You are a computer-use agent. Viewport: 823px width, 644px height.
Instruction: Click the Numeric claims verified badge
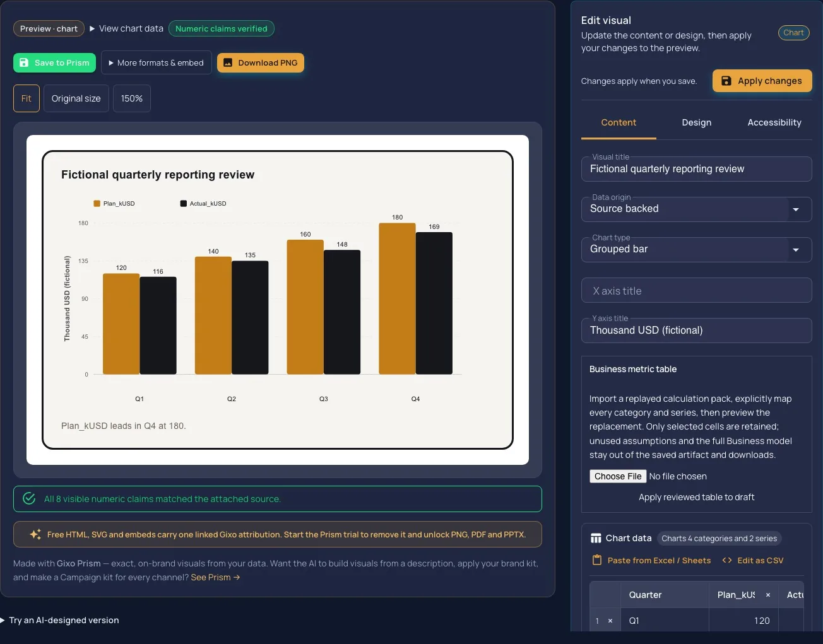[222, 28]
